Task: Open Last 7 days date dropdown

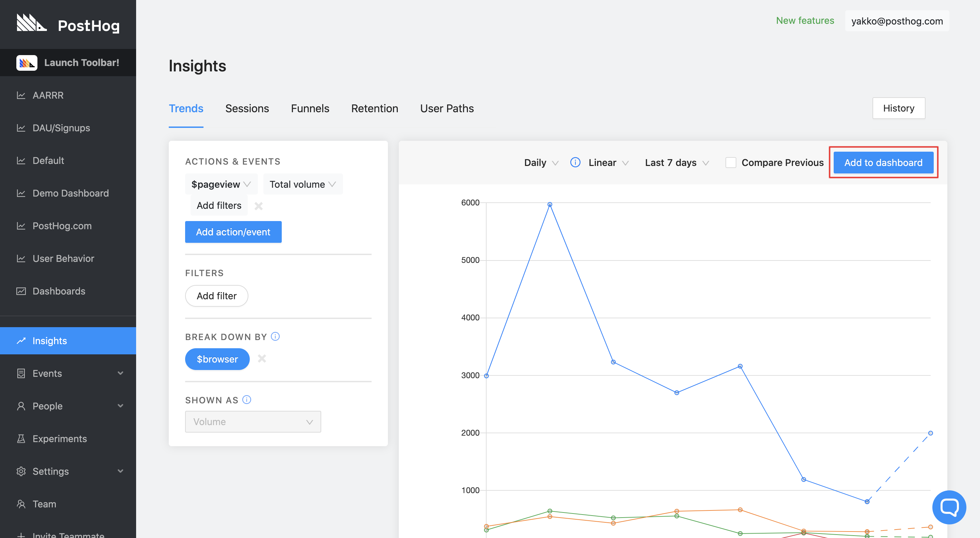Action: (x=676, y=163)
